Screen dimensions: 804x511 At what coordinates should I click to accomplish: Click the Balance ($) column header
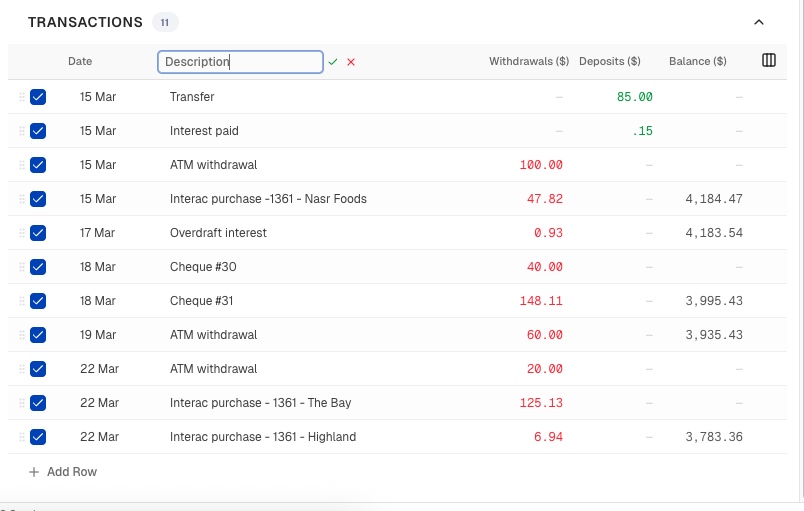click(697, 61)
